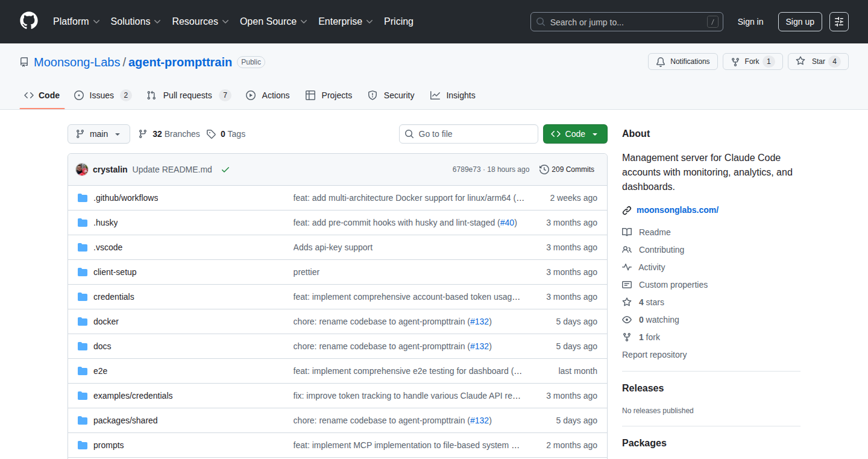Click the Go to file search box

pos(468,134)
